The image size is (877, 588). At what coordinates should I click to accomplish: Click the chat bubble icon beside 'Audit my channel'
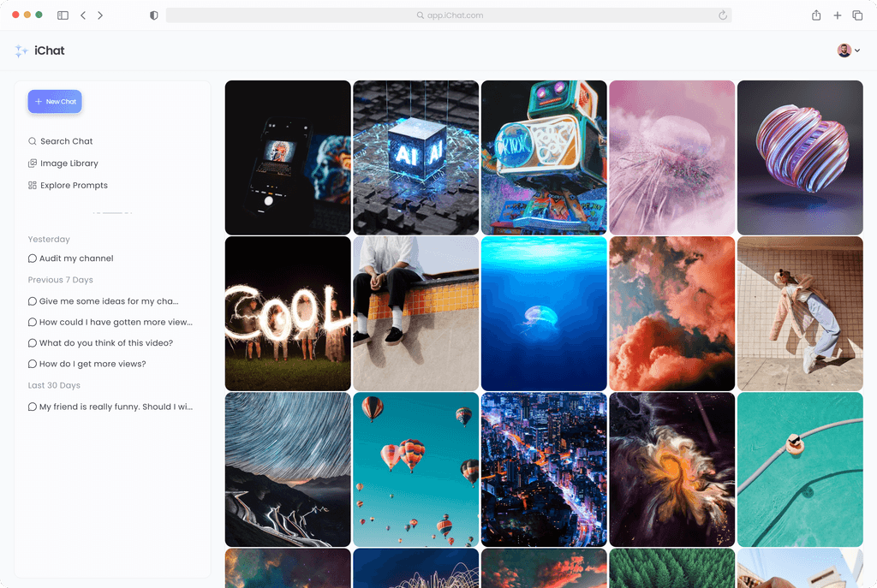point(33,258)
